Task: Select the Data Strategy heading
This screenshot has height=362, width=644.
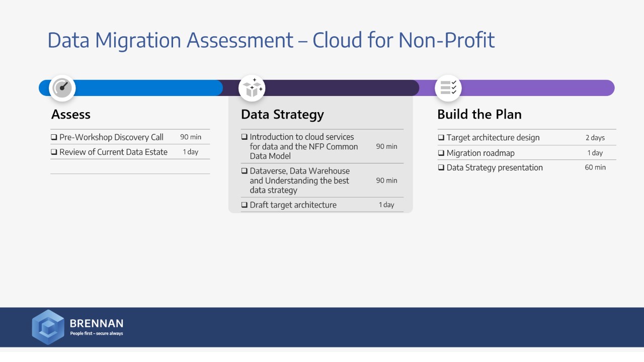Action: (282, 114)
